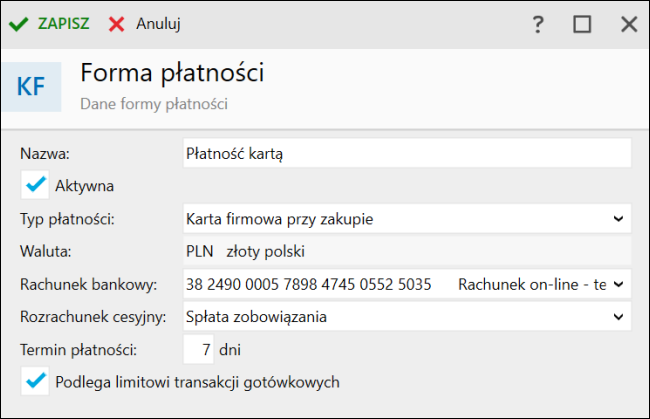The height and width of the screenshot is (419, 650).
Task: Toggle the Aktywna checkbox
Action: (x=35, y=185)
